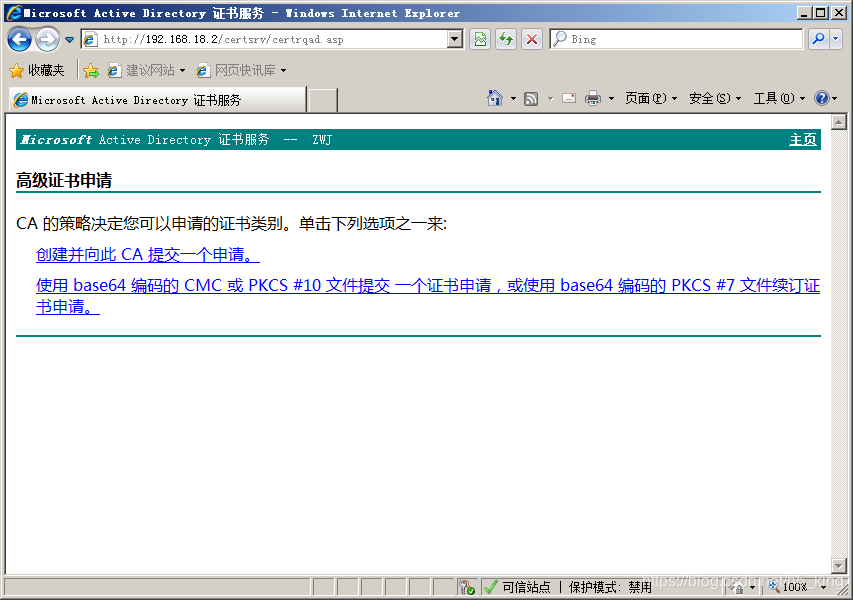Click the Bing search box
Viewport: 853px width, 600px height.
click(x=676, y=39)
